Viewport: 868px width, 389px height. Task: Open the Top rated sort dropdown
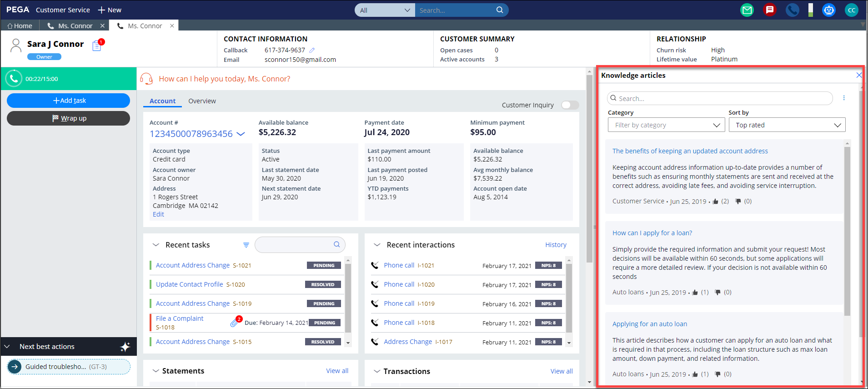(x=787, y=125)
